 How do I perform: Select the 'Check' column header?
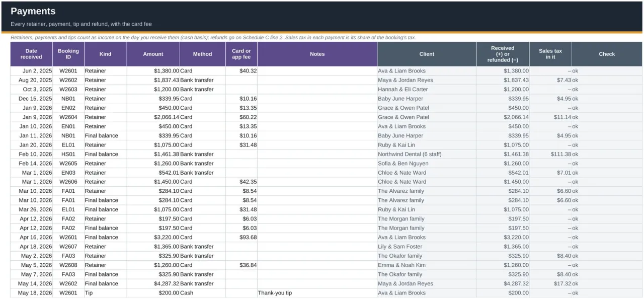click(x=607, y=54)
